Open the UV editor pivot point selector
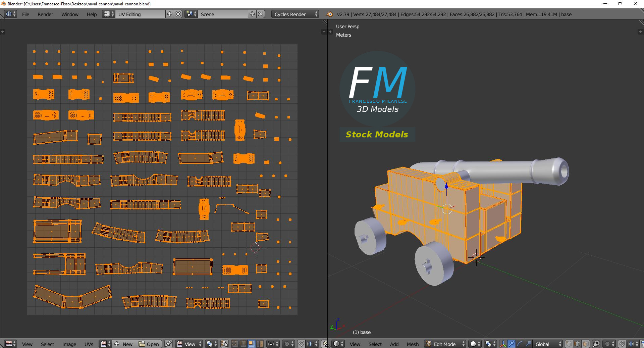The width and height of the screenshot is (644, 348). (212, 344)
